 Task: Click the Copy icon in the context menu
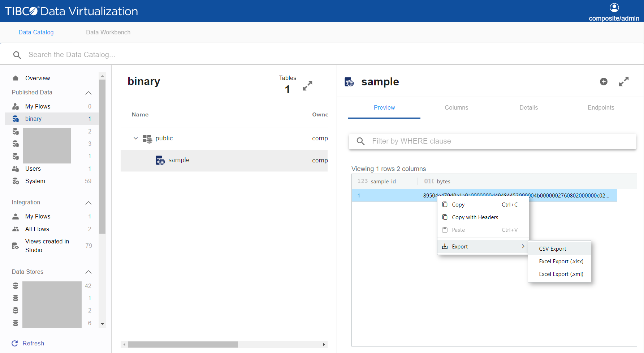click(445, 204)
